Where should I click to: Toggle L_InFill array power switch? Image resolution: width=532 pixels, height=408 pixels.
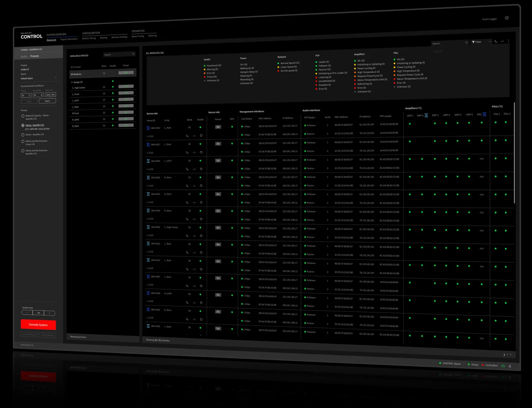(x=126, y=99)
